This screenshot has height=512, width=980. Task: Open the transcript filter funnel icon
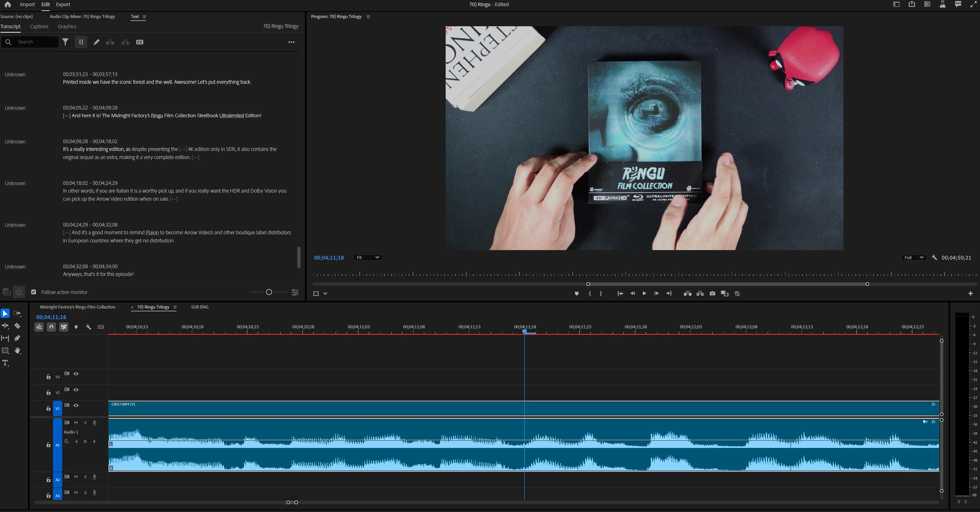pyautogui.click(x=65, y=42)
